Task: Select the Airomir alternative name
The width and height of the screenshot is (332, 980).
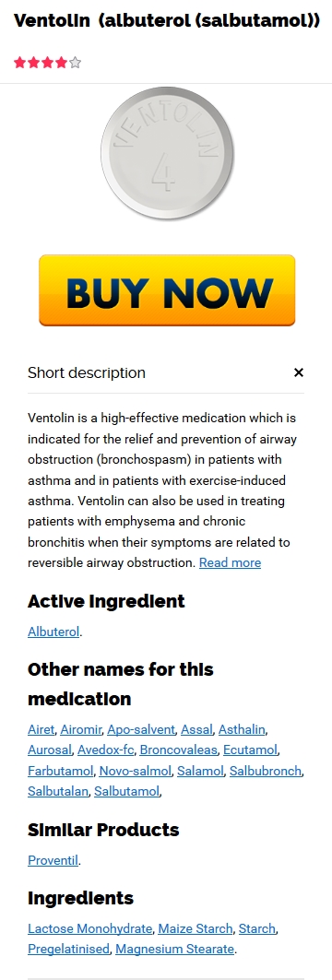Action: point(81,729)
